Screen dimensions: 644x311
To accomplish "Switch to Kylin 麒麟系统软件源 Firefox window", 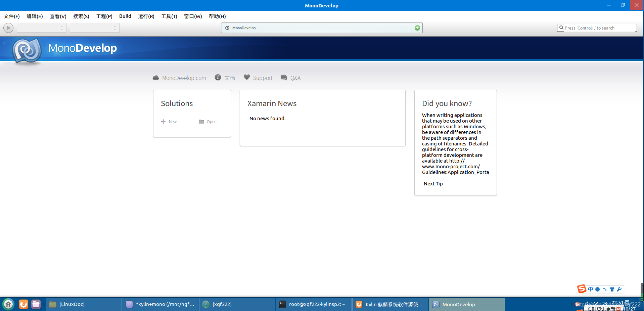I will pos(390,304).
